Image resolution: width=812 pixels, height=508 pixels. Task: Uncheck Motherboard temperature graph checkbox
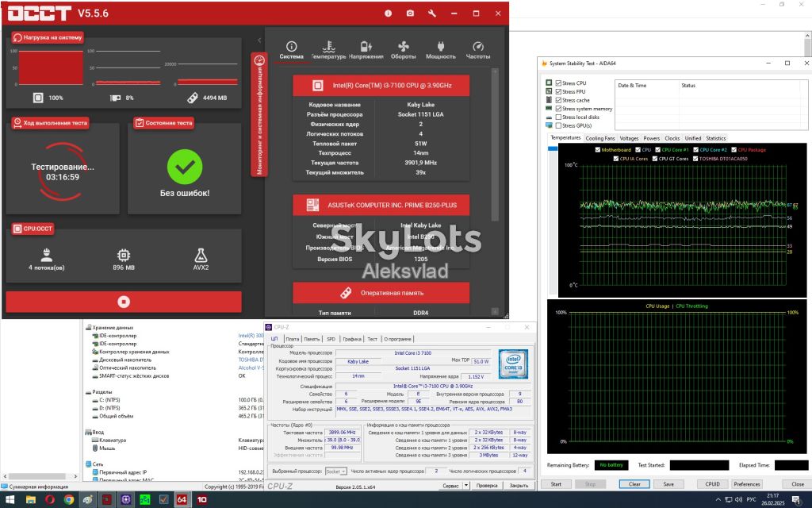[x=598, y=150]
